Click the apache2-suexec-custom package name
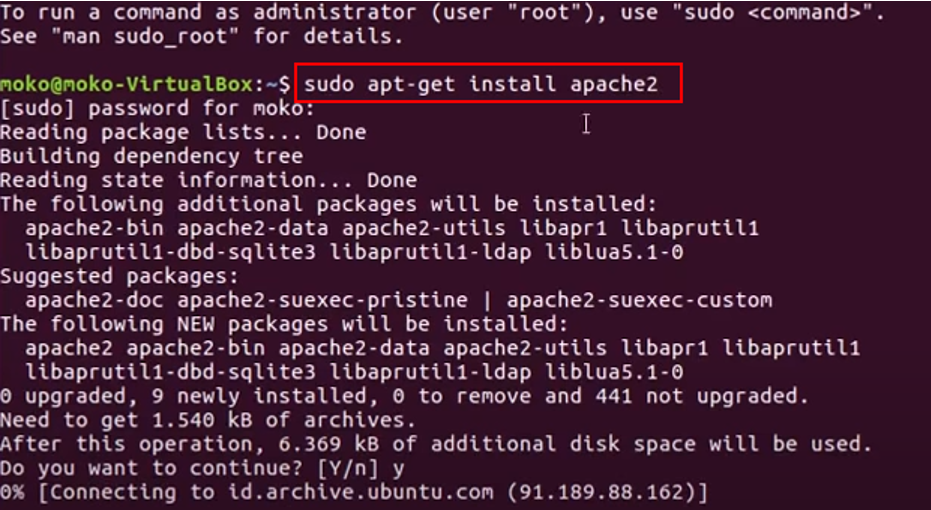 (639, 300)
